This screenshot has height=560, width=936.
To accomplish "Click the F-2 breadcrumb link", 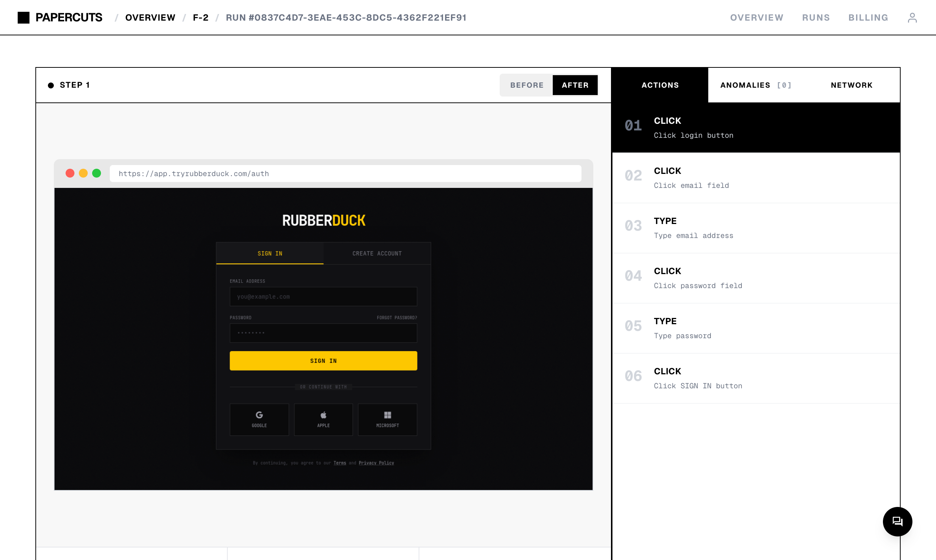I will (200, 18).
